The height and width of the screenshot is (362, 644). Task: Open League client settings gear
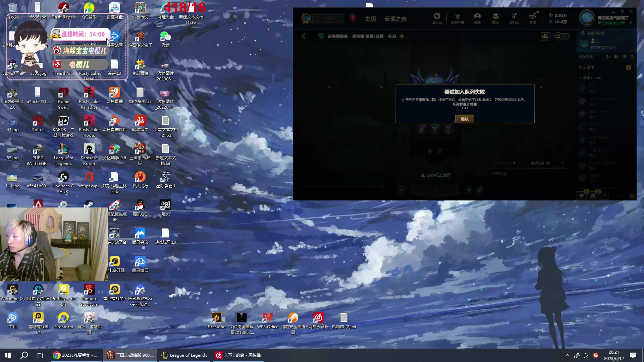point(622,11)
